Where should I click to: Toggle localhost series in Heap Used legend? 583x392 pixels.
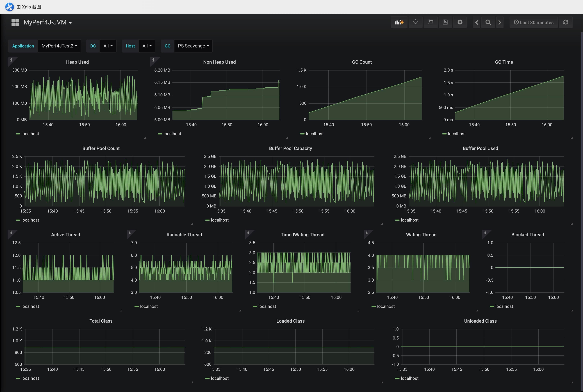pos(30,134)
